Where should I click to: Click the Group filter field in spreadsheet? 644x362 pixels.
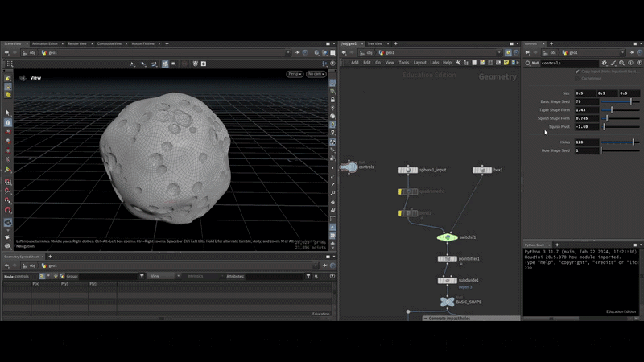tap(108, 276)
